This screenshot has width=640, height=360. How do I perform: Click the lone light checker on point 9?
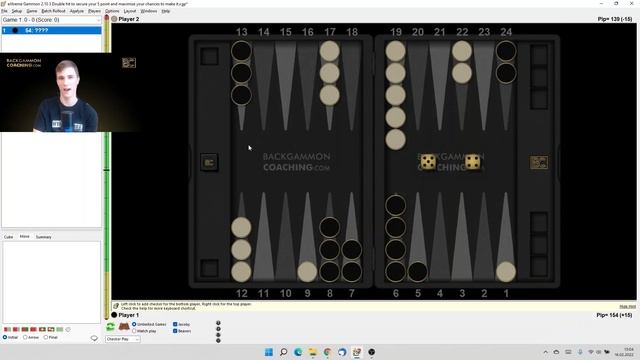coord(307,272)
